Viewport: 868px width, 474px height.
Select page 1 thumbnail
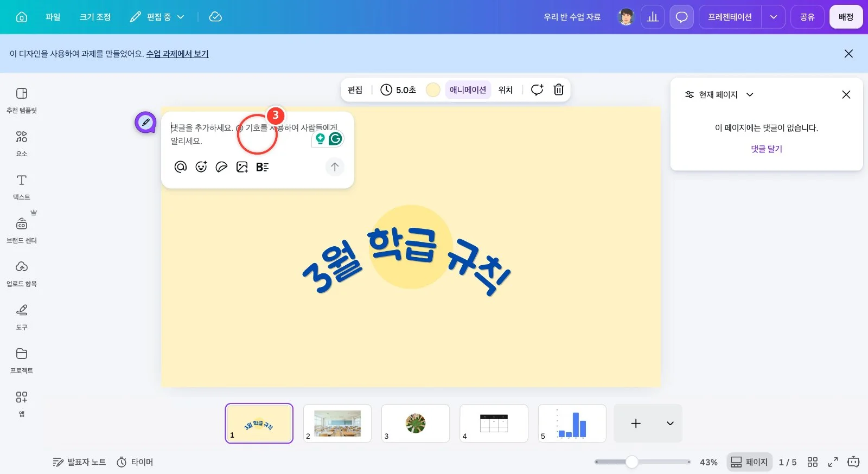pos(259,423)
